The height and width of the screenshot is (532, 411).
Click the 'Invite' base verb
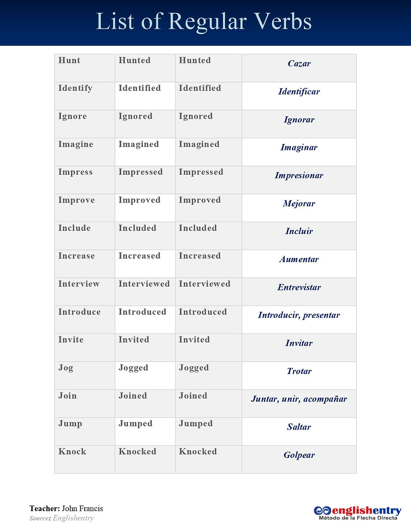click(71, 340)
